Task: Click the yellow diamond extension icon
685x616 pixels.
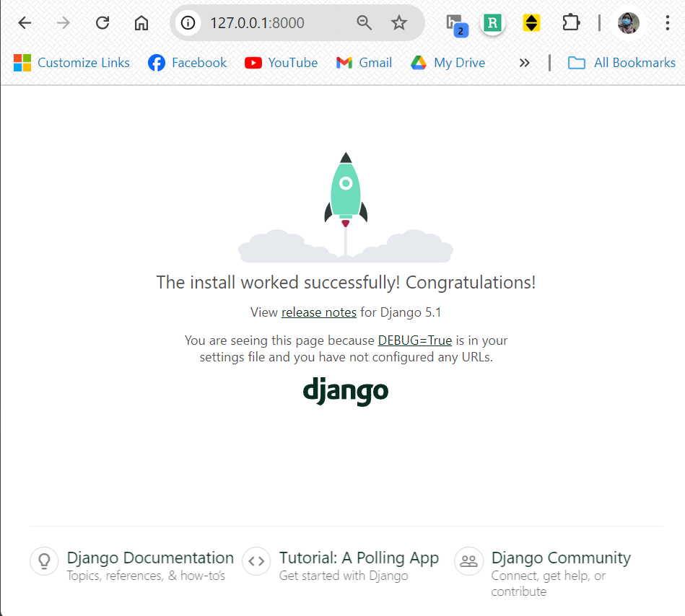Action: click(x=531, y=23)
